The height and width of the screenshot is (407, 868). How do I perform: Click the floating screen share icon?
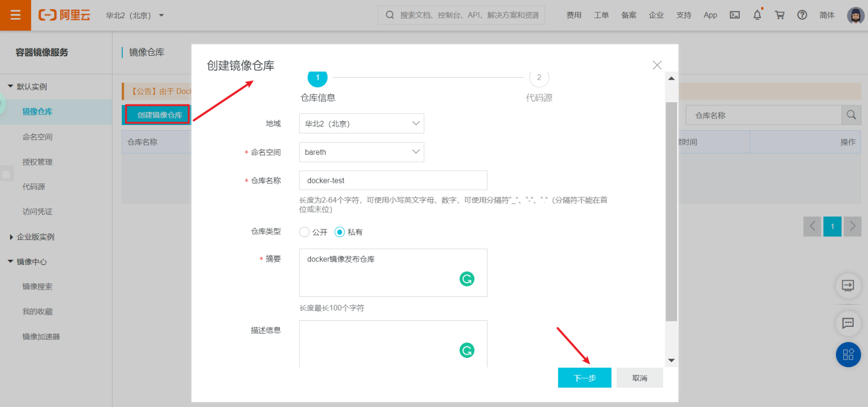click(848, 286)
